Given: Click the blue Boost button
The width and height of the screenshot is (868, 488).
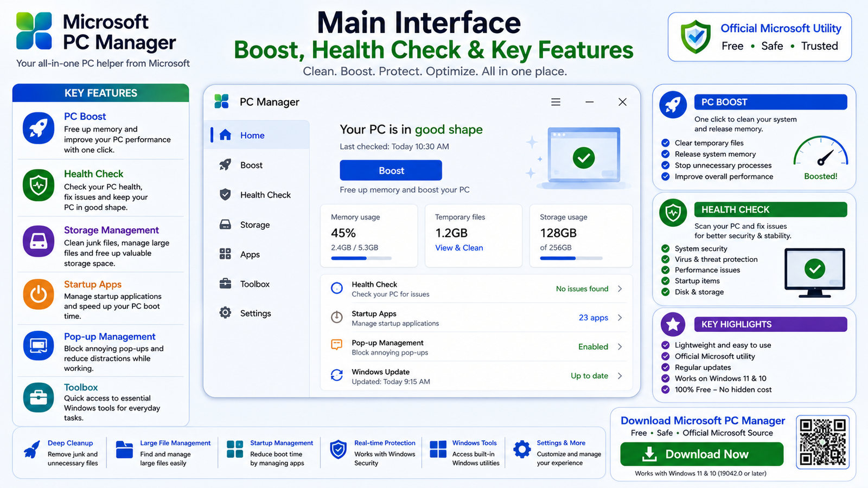Looking at the screenshot, I should coord(391,170).
